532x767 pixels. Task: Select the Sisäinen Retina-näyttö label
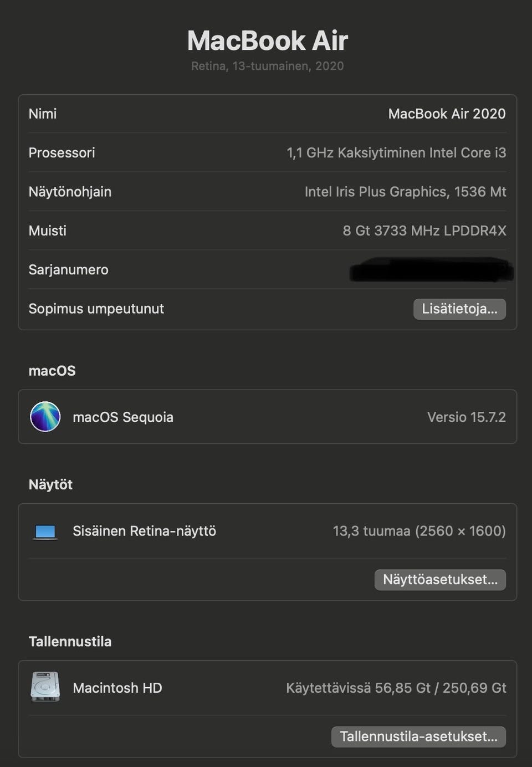coord(144,531)
